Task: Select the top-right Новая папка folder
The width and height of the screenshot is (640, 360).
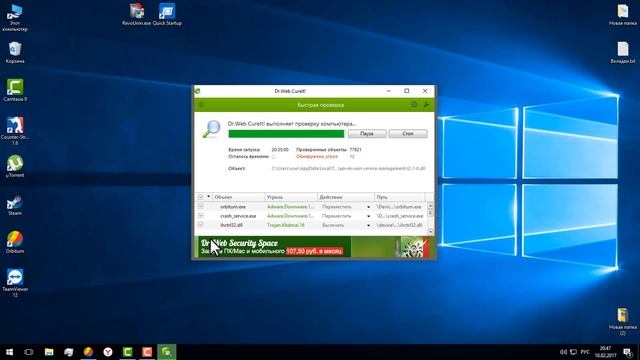Action: 622,15
